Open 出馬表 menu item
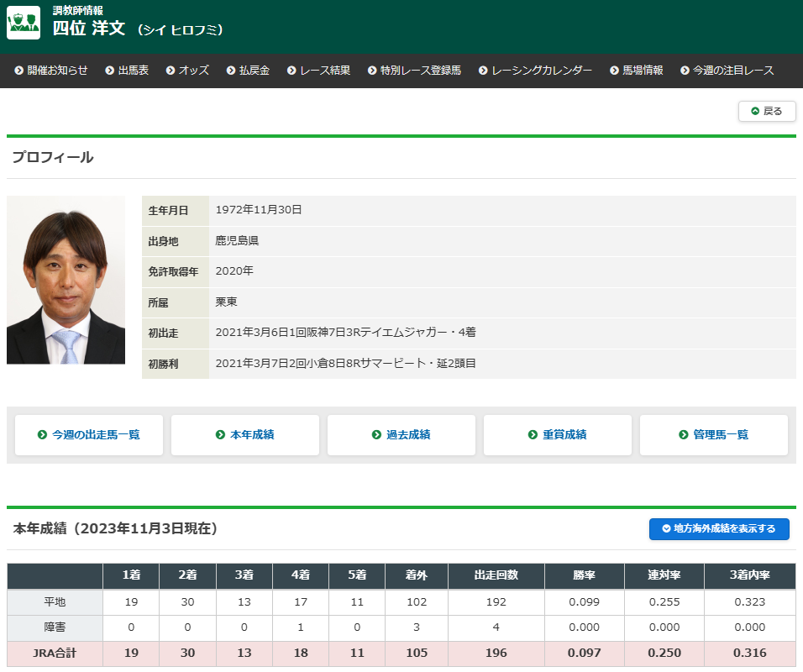Viewport: 803px width, 672px height. 127,71
